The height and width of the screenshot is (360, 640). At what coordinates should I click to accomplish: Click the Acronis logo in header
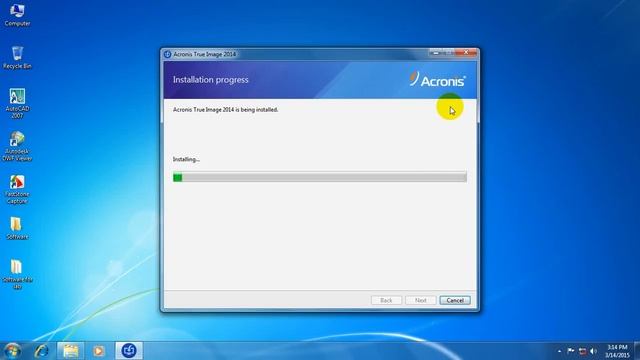(x=437, y=79)
